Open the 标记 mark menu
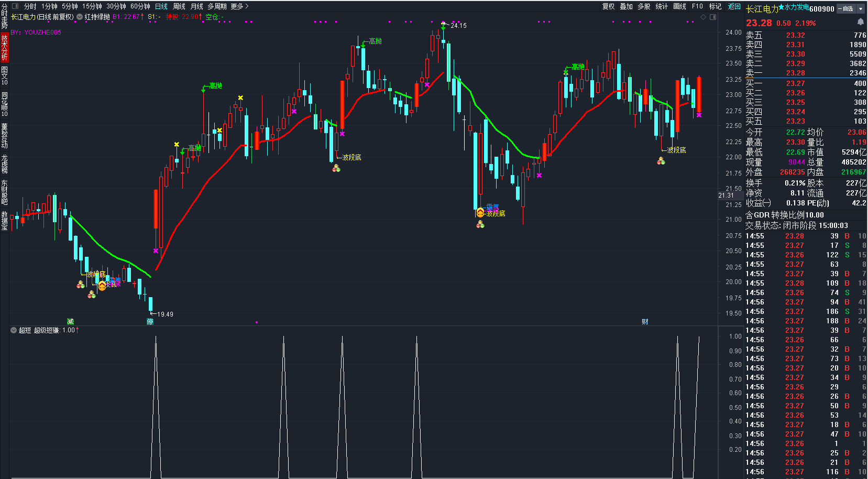Screen dimensions: 868x479 [715, 6]
